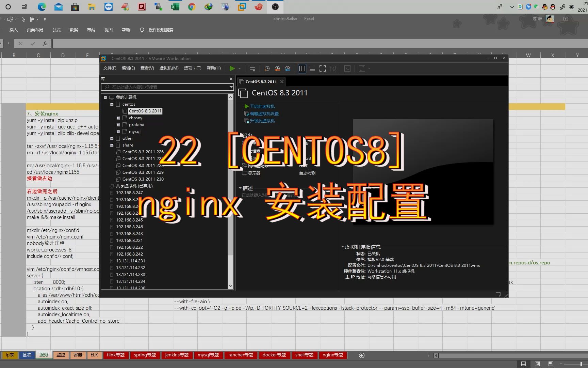Show the thumbnail bar via toolbar icon
The width and height of the screenshot is (588, 368).
click(312, 68)
